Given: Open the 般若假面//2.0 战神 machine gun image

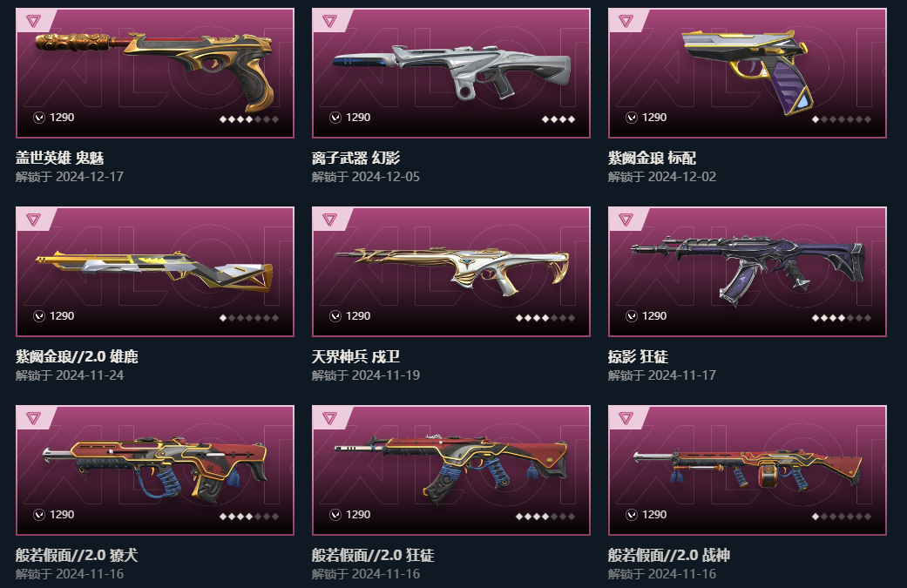Looking at the screenshot, I should point(748,470).
